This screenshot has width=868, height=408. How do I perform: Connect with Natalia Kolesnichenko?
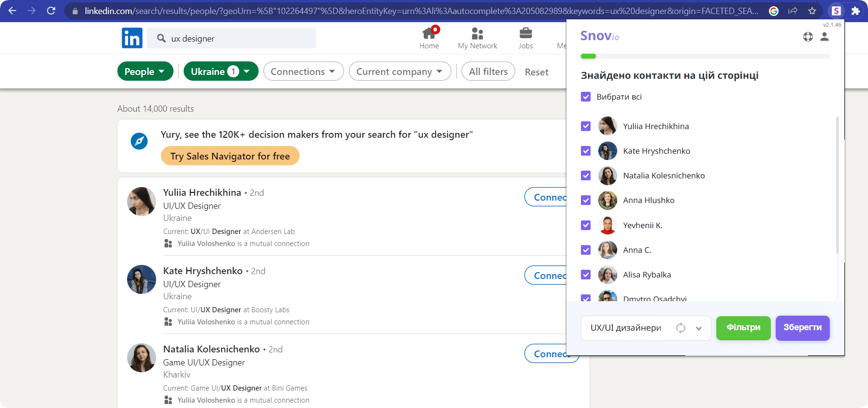point(551,353)
